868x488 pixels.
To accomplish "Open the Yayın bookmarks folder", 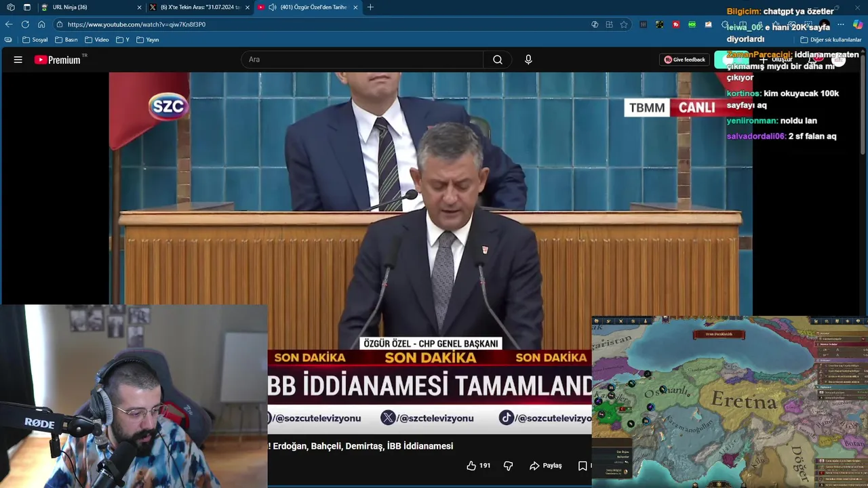I will pyautogui.click(x=148, y=40).
